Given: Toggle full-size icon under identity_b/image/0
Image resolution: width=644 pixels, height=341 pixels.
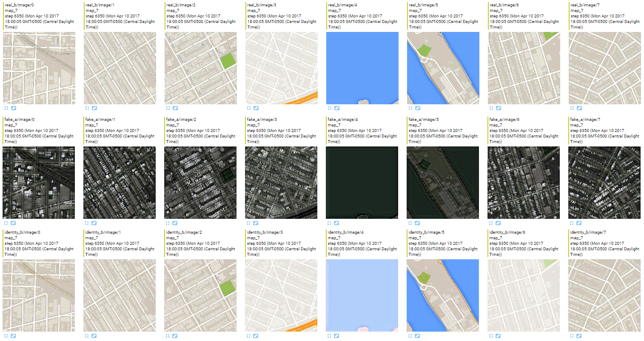Looking at the screenshot, I should tap(6, 336).
